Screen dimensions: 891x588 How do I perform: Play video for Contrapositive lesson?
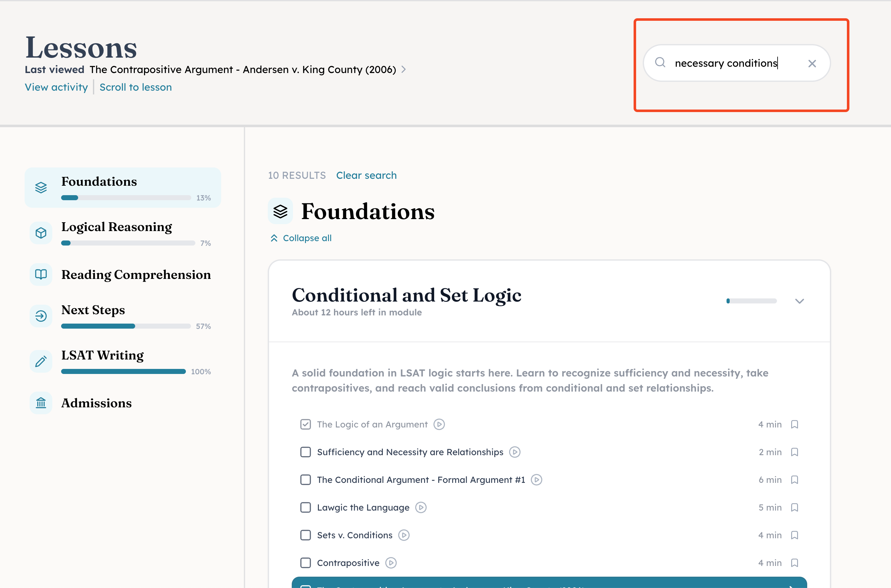coord(391,563)
